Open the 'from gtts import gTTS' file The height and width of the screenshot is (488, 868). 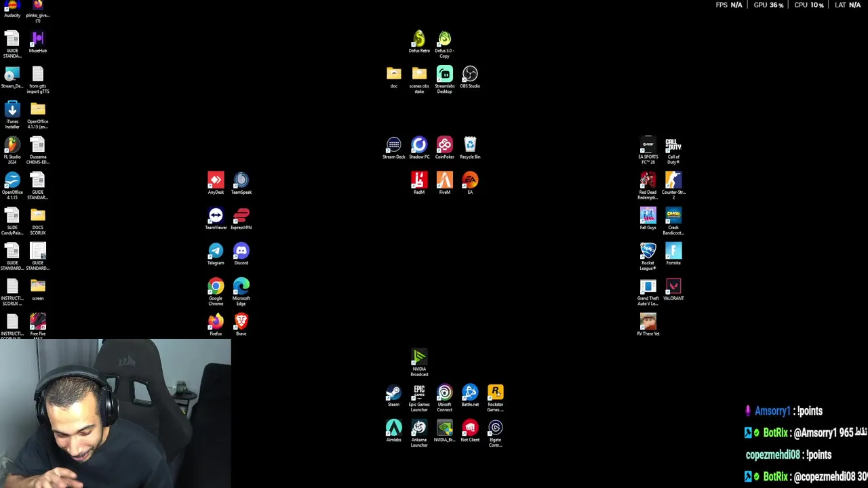[38, 81]
